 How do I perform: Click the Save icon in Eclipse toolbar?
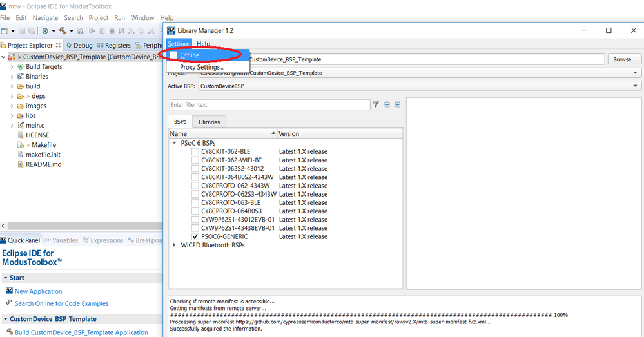click(x=22, y=31)
